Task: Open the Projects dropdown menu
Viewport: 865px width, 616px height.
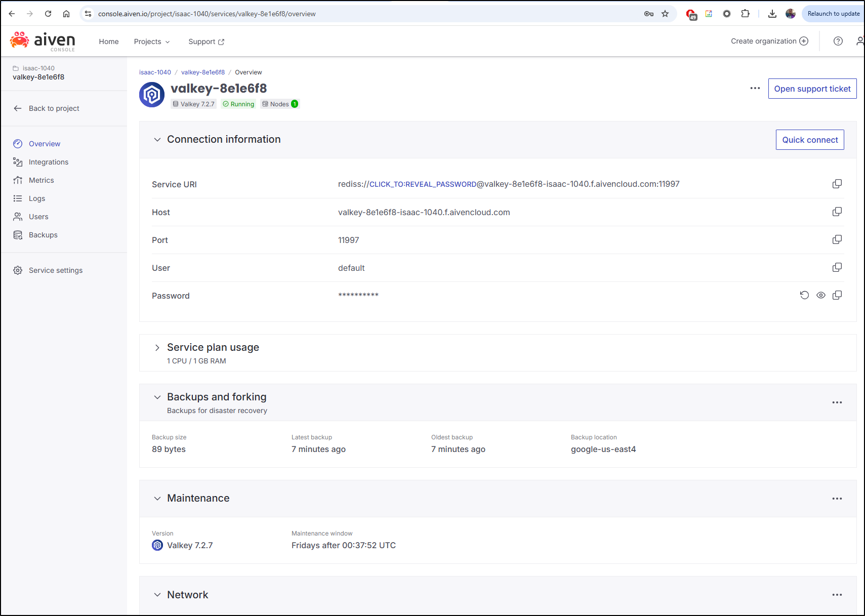Action: click(152, 42)
